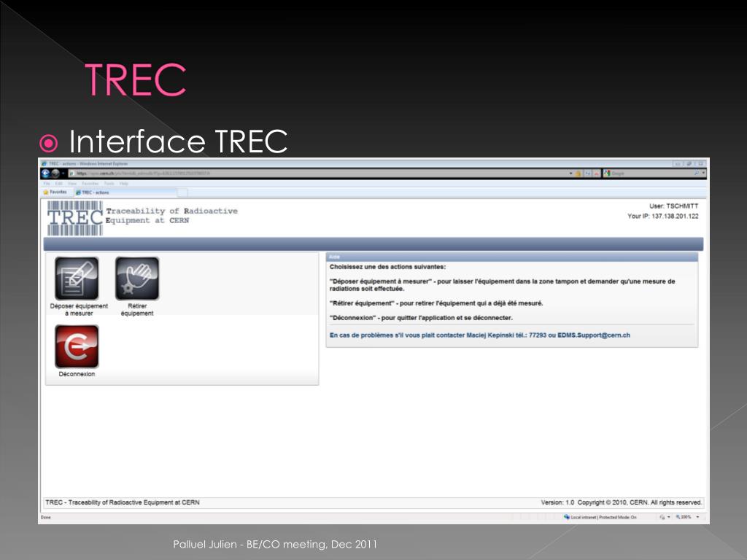747x560 pixels.
Task: Open the File menu
Action: (x=47, y=183)
